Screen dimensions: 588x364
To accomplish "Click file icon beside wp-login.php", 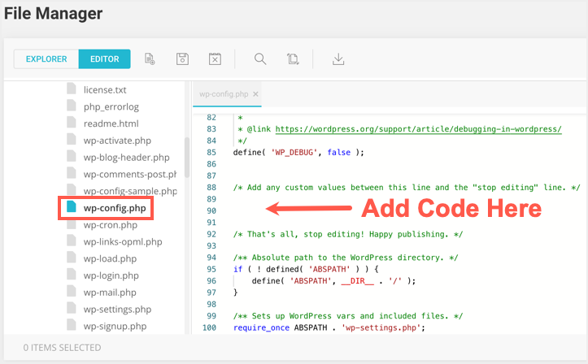I will pos(72,274).
